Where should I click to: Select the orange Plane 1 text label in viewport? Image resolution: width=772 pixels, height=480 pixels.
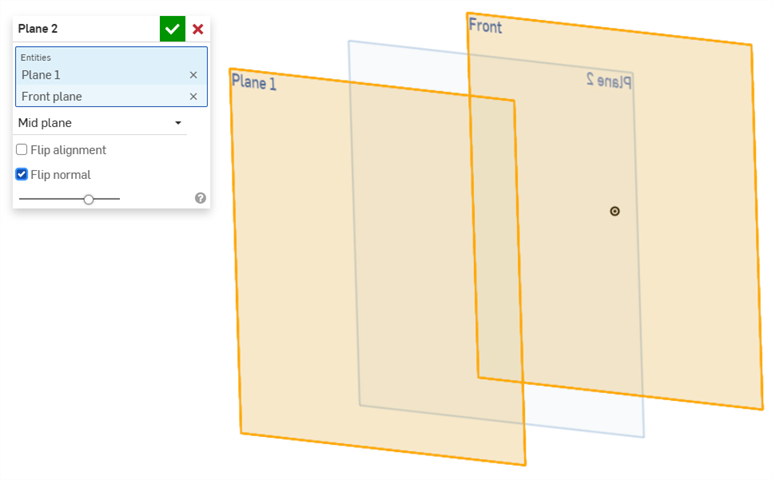254,82
